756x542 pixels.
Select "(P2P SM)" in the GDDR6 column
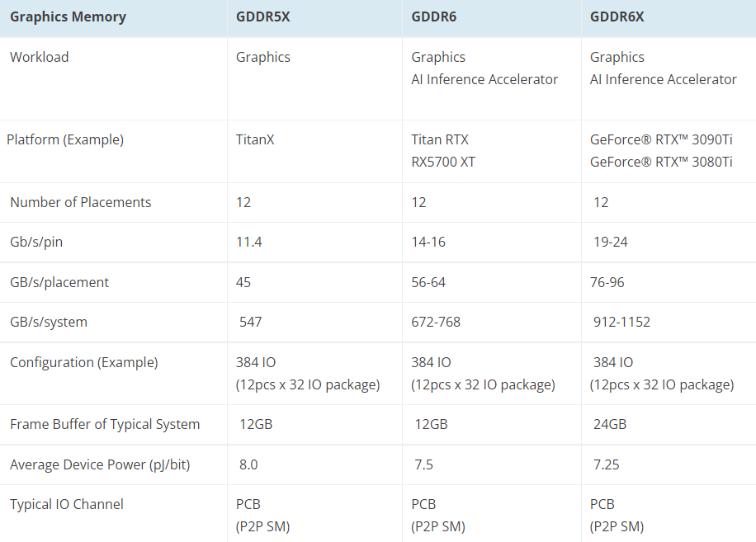tap(438, 526)
